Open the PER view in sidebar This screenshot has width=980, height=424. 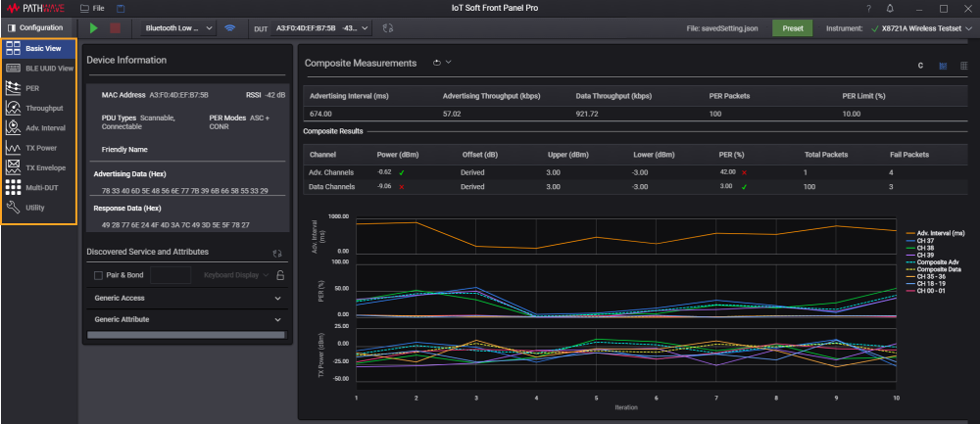coord(39,88)
